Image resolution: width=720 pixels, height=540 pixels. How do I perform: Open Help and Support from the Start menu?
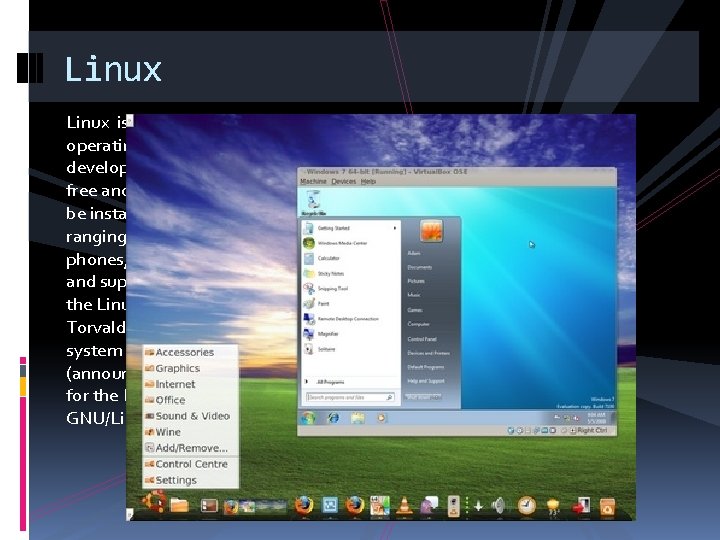point(426,381)
